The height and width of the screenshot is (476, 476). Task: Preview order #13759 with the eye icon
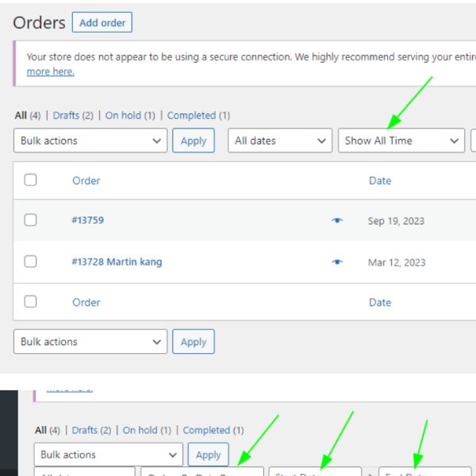[337, 221]
